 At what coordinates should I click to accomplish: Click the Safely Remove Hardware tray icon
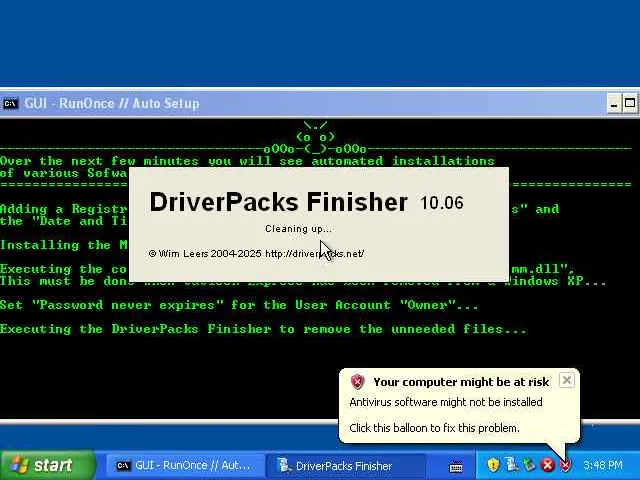[529, 464]
